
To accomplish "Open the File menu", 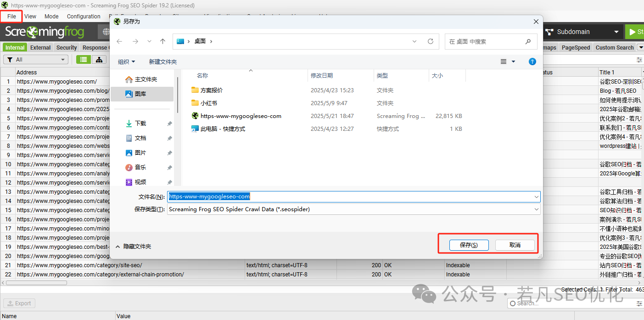I will (x=11, y=17).
